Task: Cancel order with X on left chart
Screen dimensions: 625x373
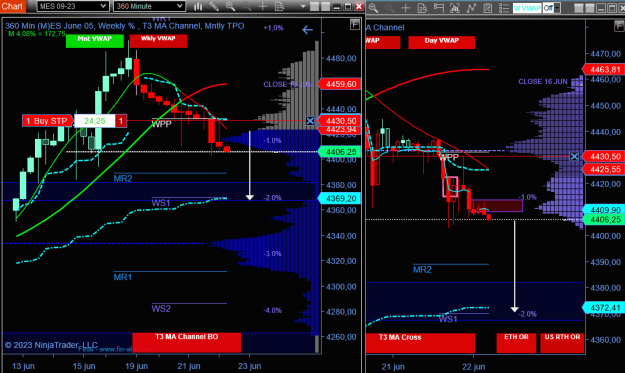Action: [x=310, y=121]
